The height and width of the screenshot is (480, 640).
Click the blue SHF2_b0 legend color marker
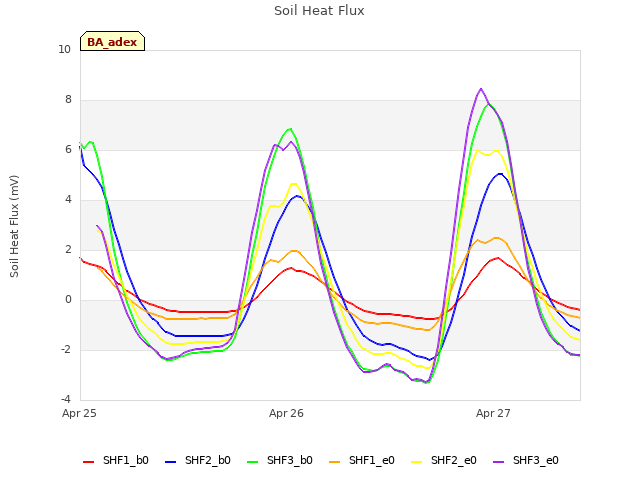[171, 462]
